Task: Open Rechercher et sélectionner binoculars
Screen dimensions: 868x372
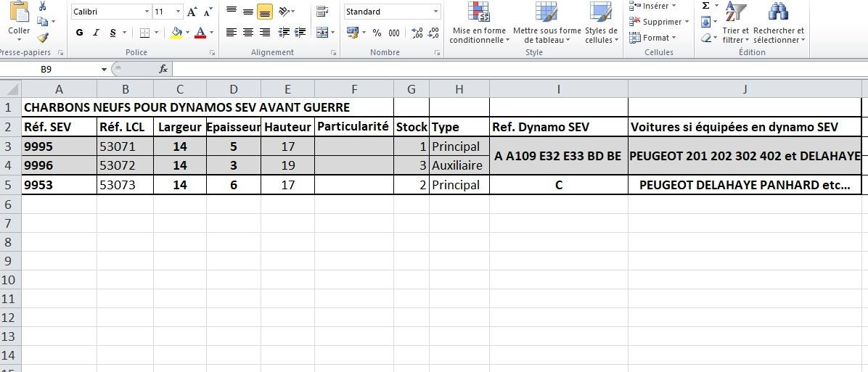Action: pyautogui.click(x=778, y=23)
